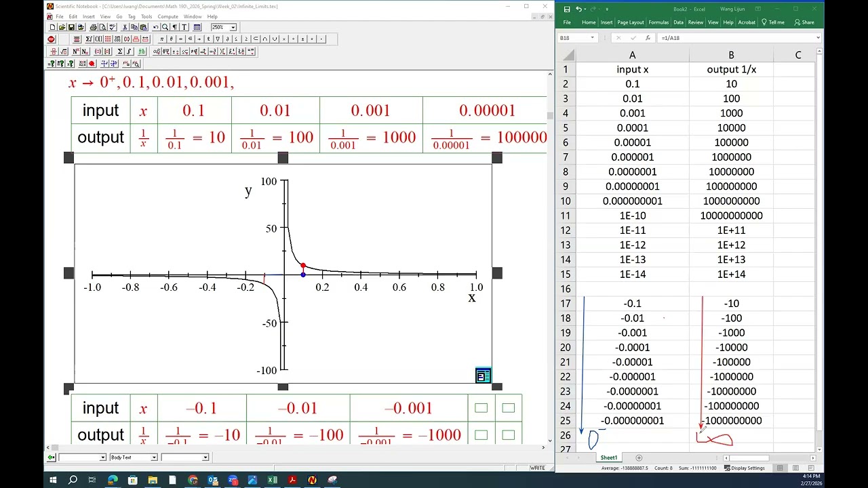Image resolution: width=868 pixels, height=488 pixels.
Task: Click Insert Function fx button
Action: tap(648, 38)
